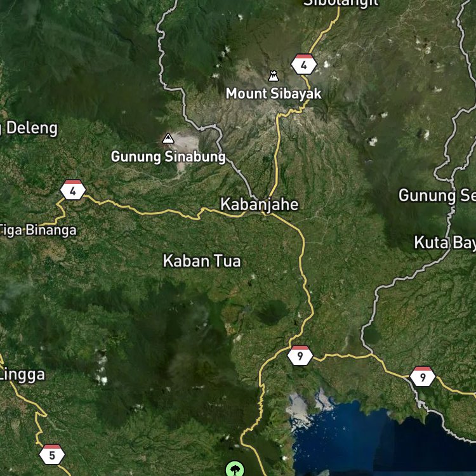Click the Sibolangit label at top

click(x=341, y=3)
